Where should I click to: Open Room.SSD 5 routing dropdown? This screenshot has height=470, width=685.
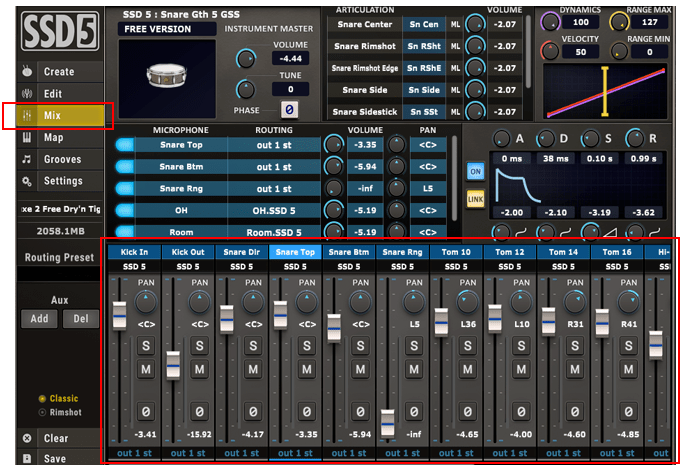pos(274,232)
